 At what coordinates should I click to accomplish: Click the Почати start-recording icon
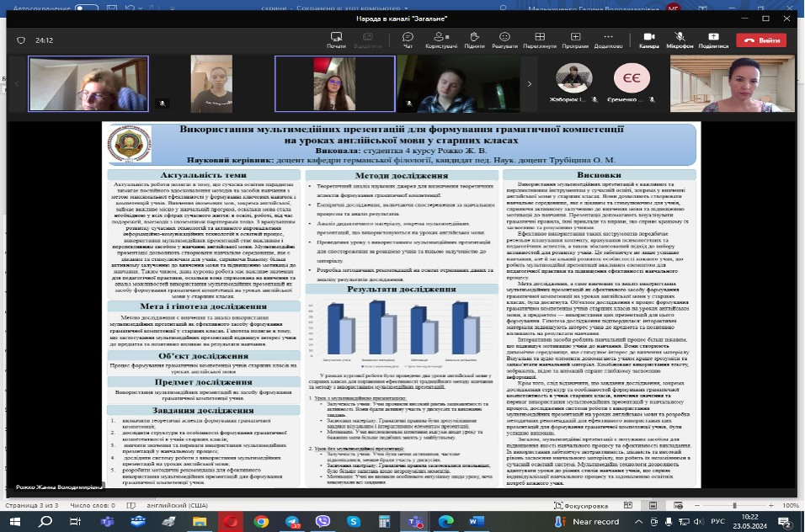point(336,40)
